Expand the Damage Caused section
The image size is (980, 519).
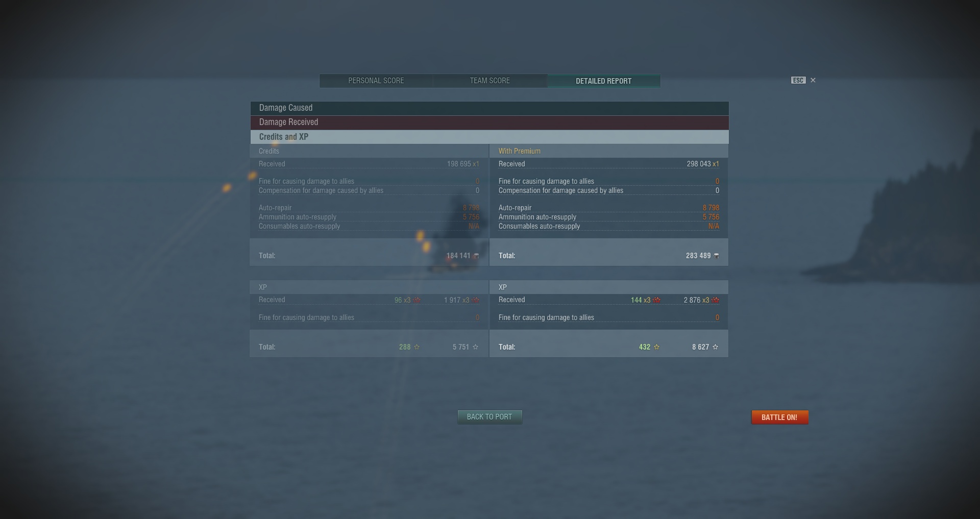489,108
